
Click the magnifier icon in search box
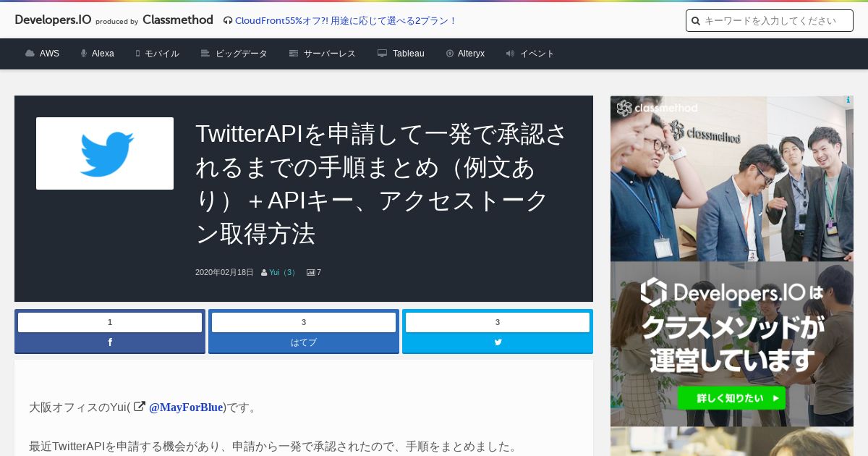pyautogui.click(x=696, y=21)
